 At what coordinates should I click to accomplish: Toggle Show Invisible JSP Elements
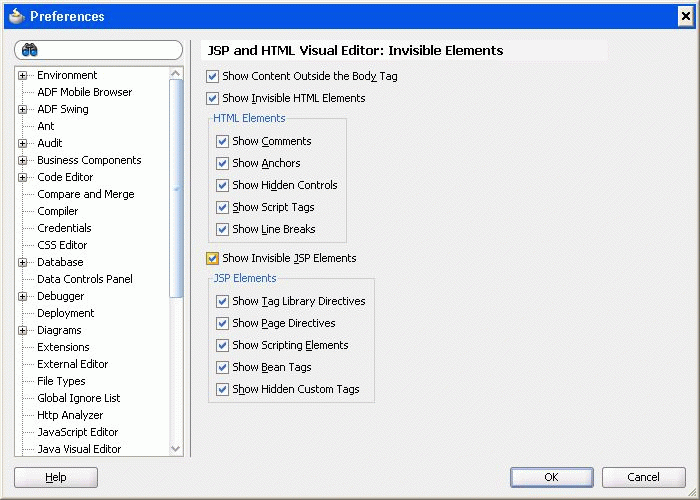point(212,258)
